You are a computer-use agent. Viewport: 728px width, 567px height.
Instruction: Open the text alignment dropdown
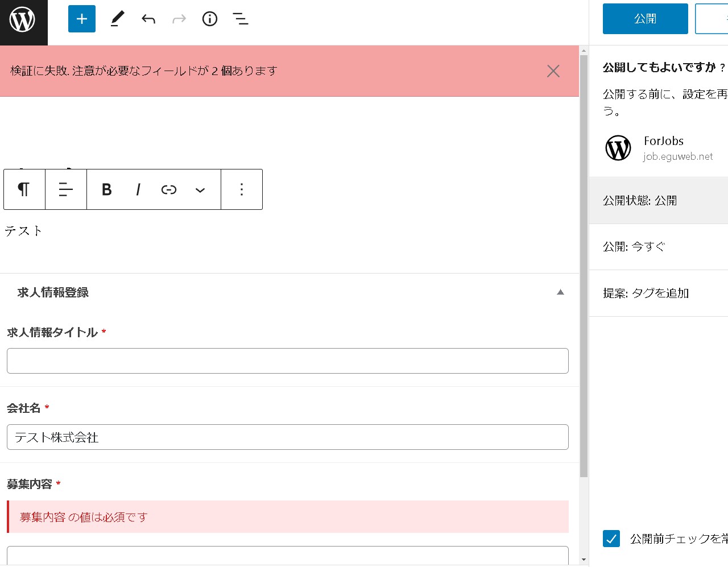(66, 189)
